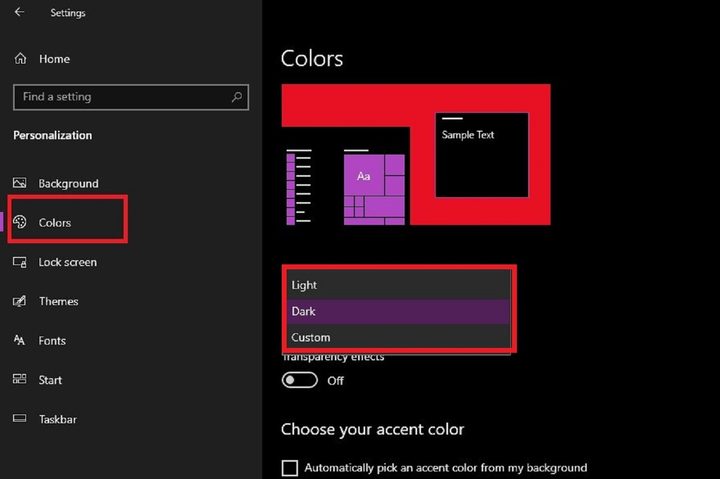The image size is (720, 479).
Task: Click the Off label beside the toggle
Action: click(x=335, y=381)
